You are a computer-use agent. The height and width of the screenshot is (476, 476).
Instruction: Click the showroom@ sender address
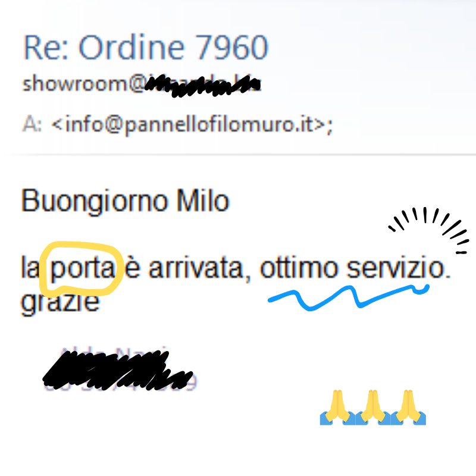[x=141, y=84]
